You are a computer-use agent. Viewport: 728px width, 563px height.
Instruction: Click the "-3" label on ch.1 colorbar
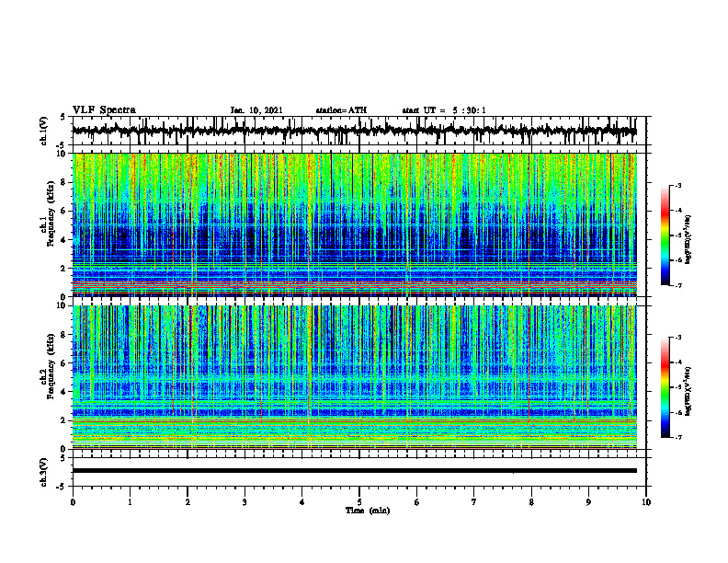click(677, 185)
